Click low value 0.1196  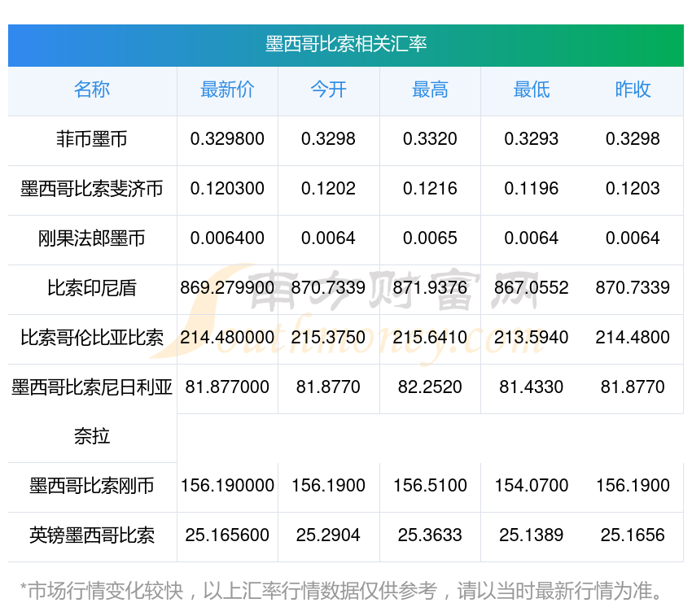tap(532, 189)
